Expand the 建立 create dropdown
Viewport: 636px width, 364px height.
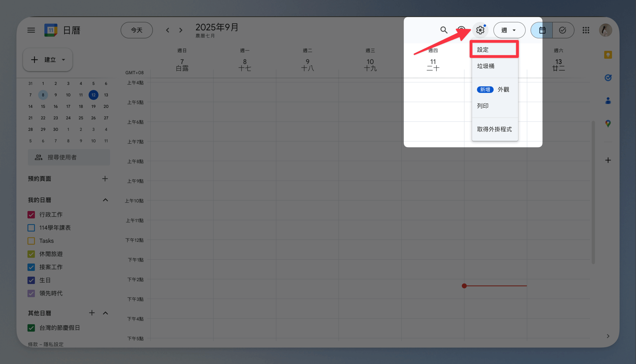coord(64,60)
